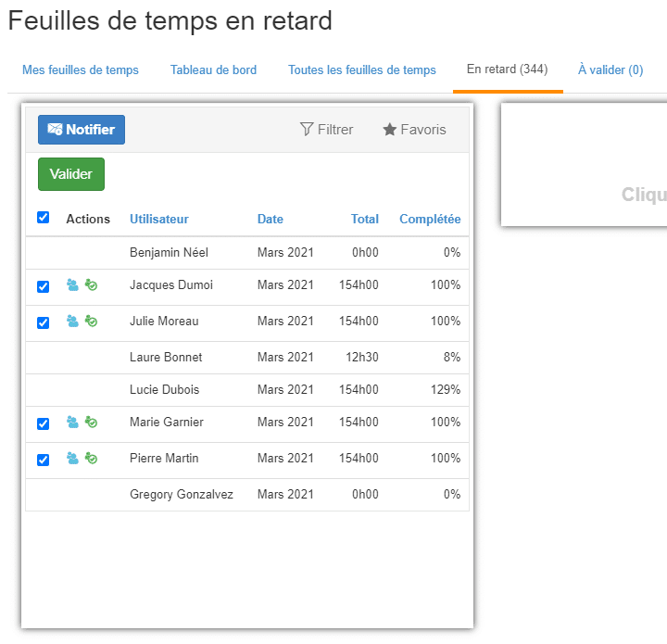Click blue users icon for Marie Garnier

(72, 423)
